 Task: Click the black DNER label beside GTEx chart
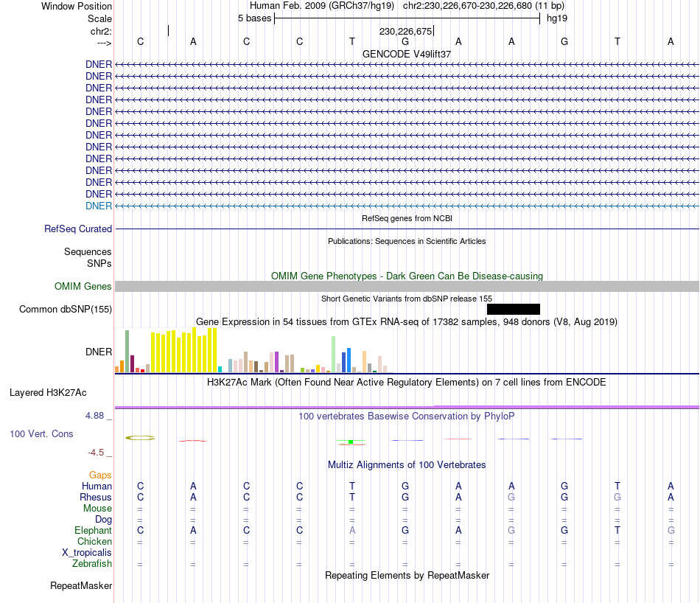99,352
